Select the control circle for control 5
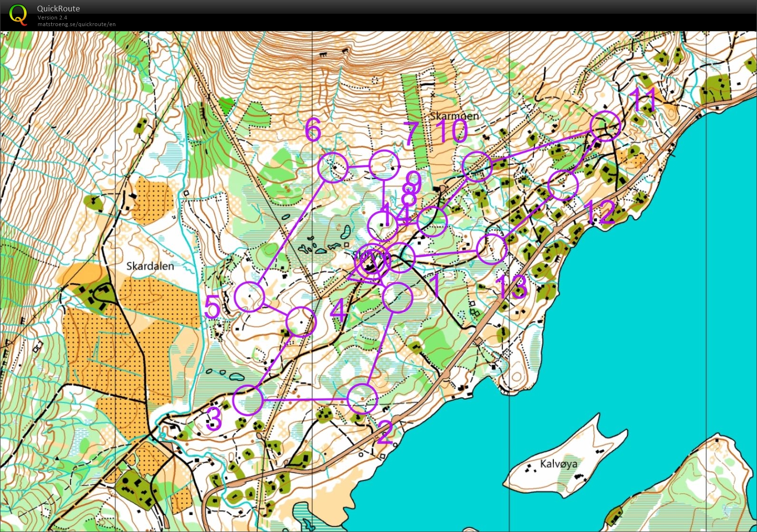Viewport: 757px width, 532px height. tap(249, 296)
